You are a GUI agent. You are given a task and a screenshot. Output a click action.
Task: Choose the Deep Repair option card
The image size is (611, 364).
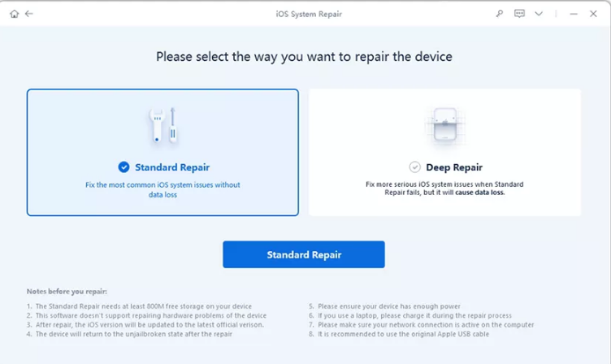(444, 153)
